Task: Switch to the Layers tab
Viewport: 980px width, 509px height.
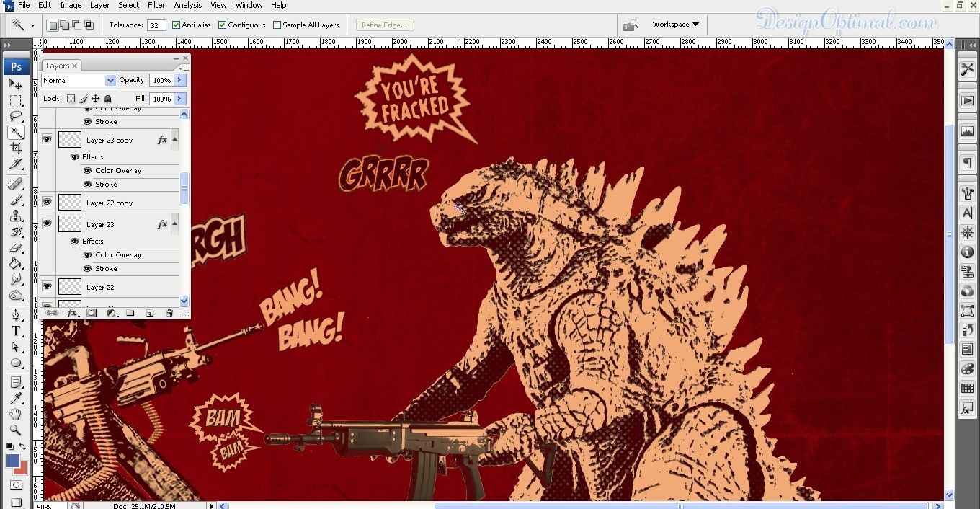Action: click(61, 66)
